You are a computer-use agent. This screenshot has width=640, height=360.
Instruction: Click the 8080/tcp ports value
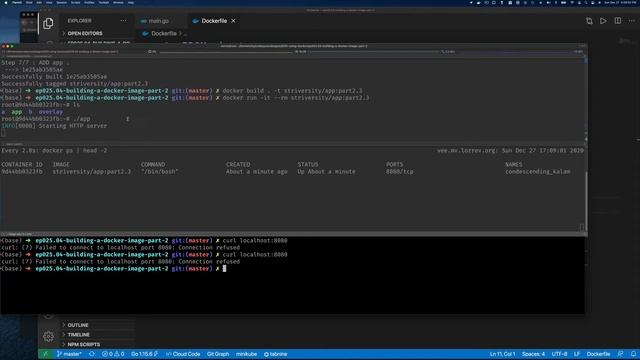coord(400,172)
